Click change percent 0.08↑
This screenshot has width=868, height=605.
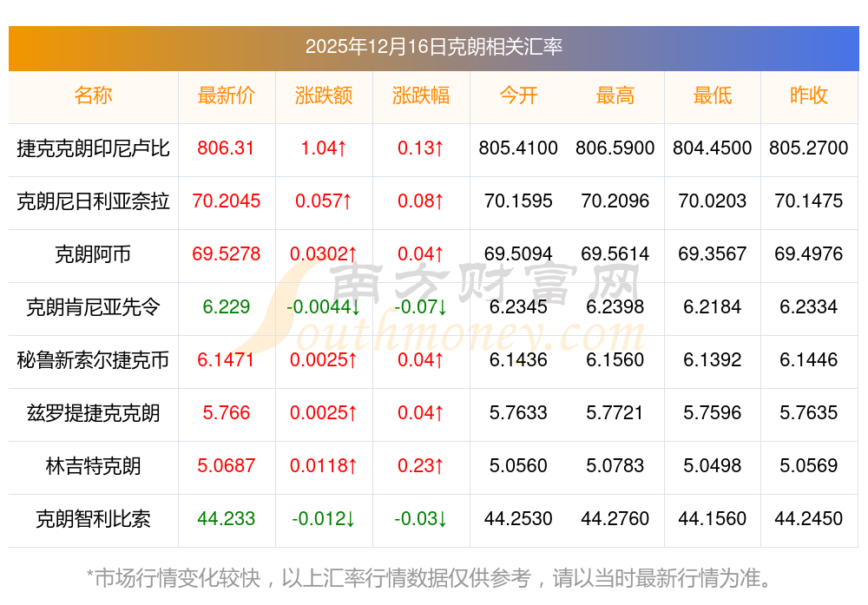(x=421, y=201)
